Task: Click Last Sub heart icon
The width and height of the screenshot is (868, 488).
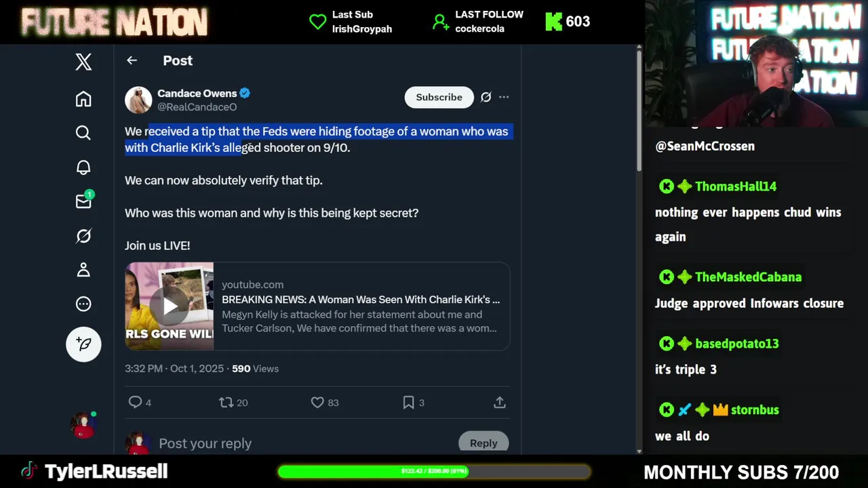Action: point(317,22)
